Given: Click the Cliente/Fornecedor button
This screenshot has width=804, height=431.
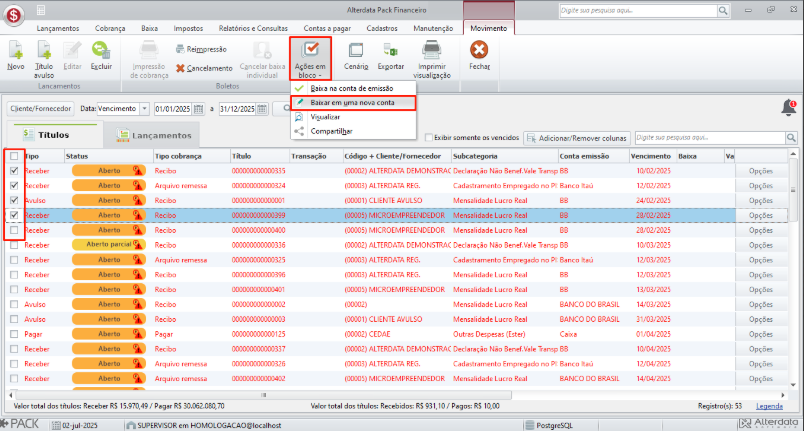Looking at the screenshot, I should tap(41, 109).
